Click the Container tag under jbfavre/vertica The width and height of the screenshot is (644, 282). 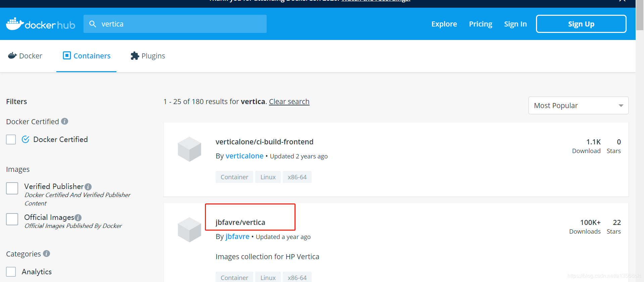coord(234,277)
